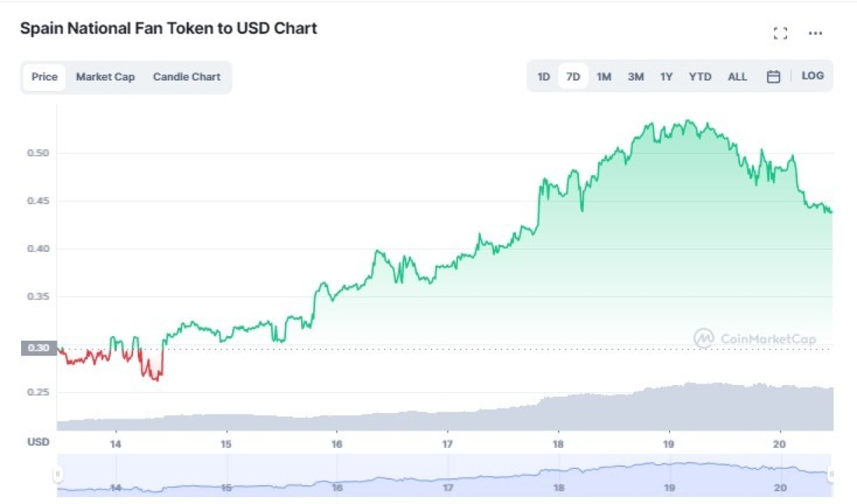Toggle the LOG scale option
This screenshot has width=857, height=504.
(x=812, y=76)
